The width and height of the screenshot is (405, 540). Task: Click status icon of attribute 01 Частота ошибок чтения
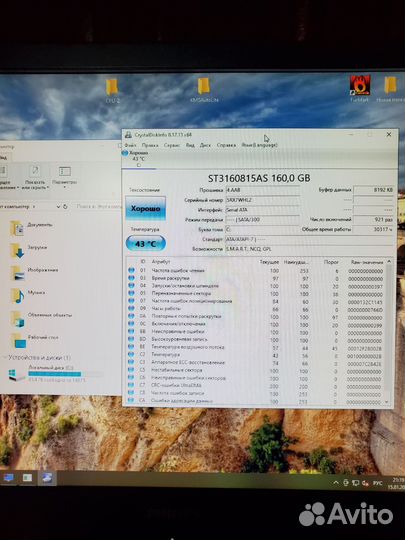(x=131, y=270)
